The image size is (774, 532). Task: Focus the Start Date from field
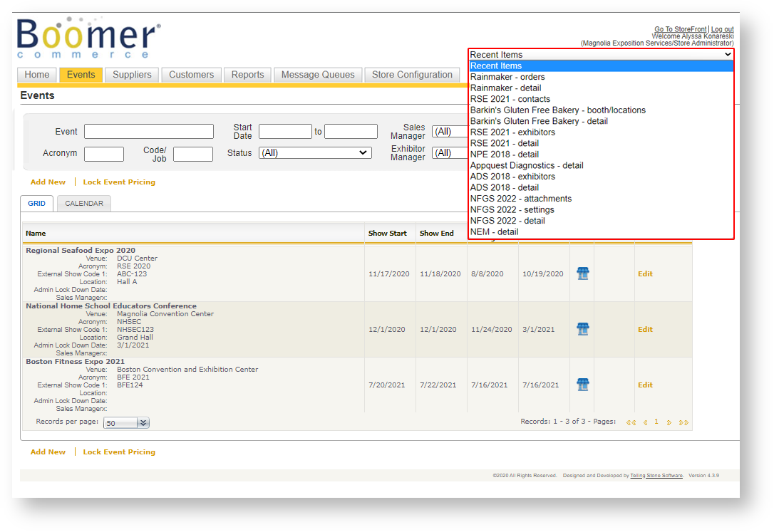point(285,132)
